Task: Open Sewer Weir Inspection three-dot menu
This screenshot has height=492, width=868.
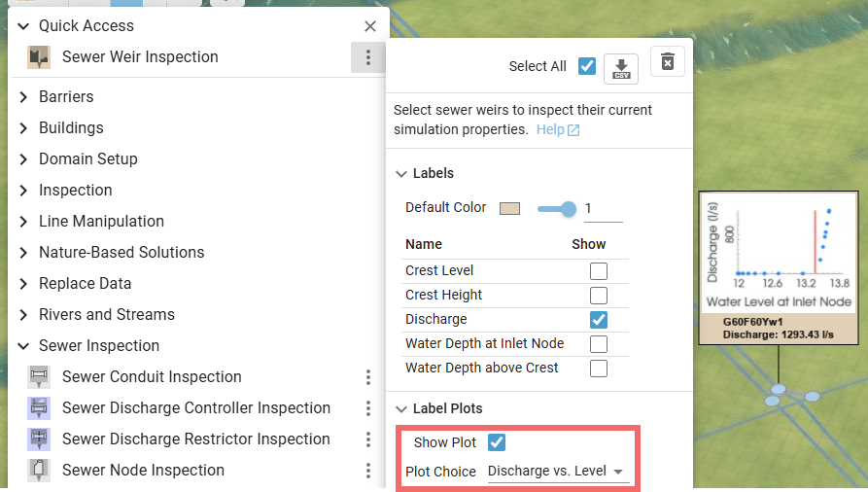Action: 367,57
